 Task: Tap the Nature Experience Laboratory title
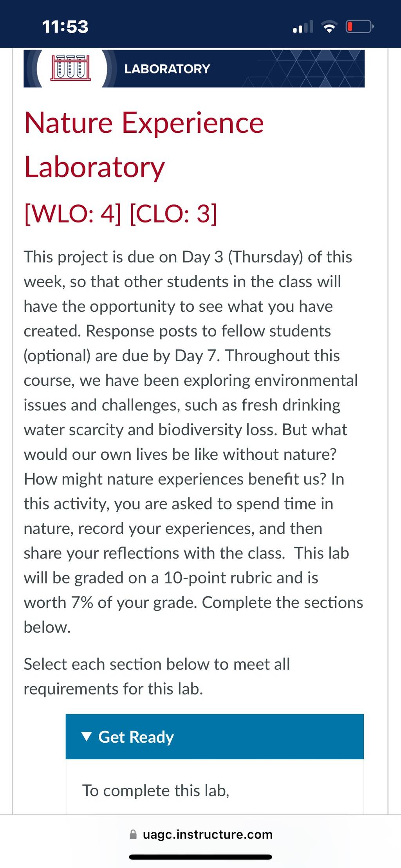(x=144, y=145)
